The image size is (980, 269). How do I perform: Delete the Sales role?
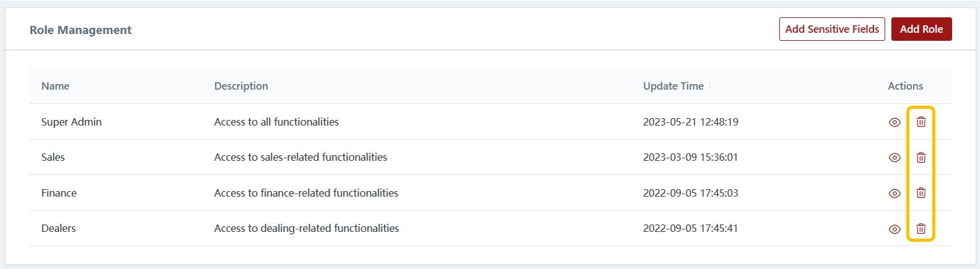(x=921, y=158)
